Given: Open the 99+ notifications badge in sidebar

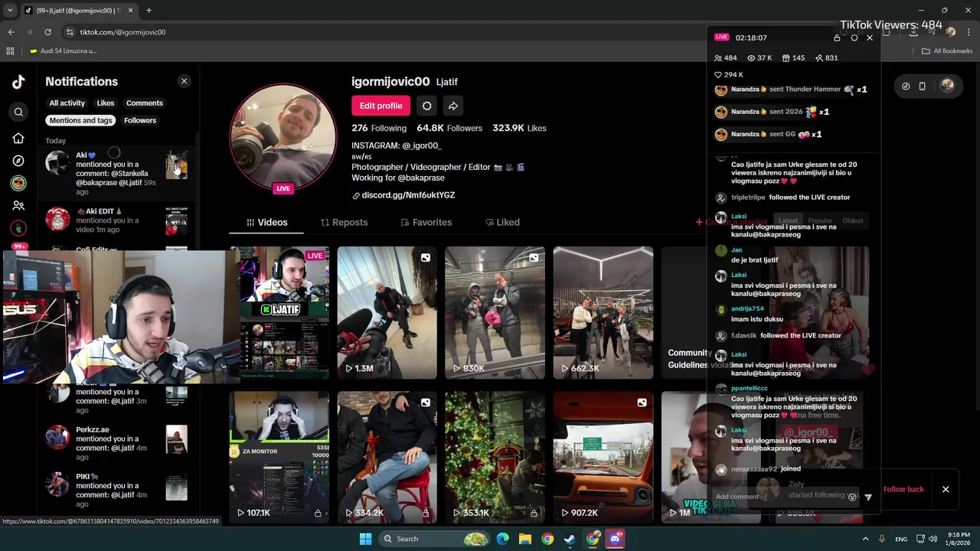Looking at the screenshot, I should [x=19, y=246].
